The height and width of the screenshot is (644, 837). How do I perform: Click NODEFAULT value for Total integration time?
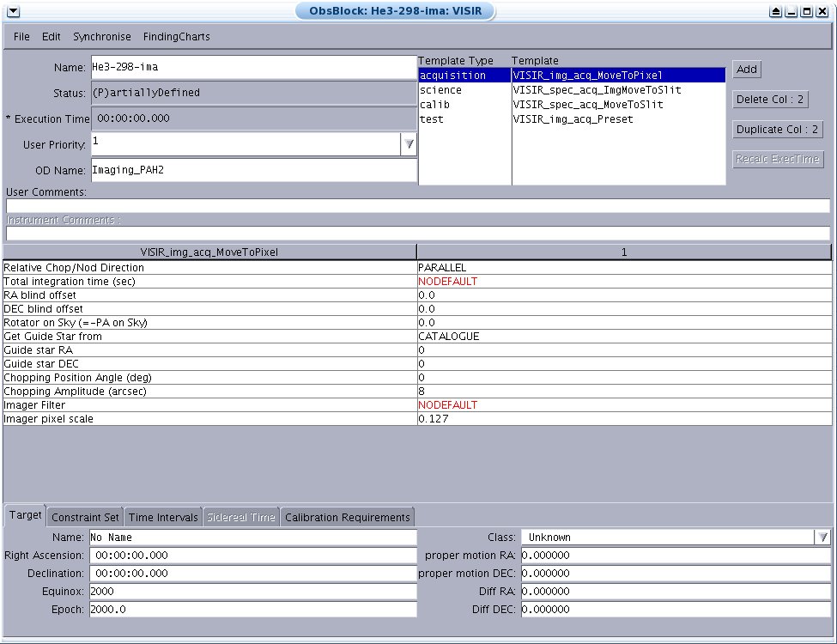pyautogui.click(x=624, y=282)
